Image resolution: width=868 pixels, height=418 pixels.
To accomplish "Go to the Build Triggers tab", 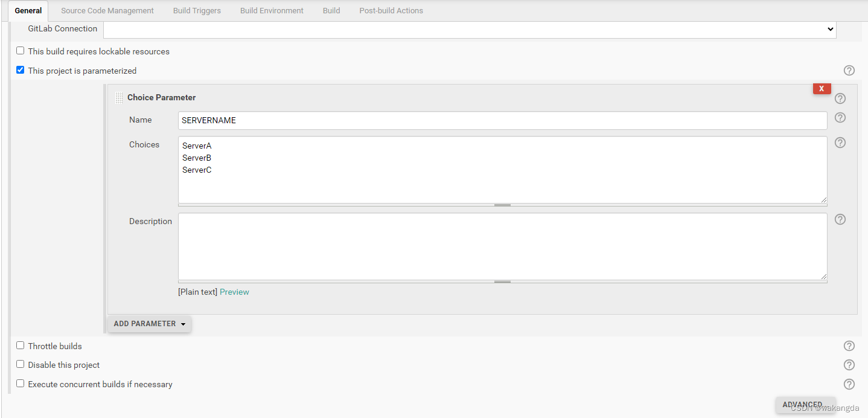I will point(197,11).
